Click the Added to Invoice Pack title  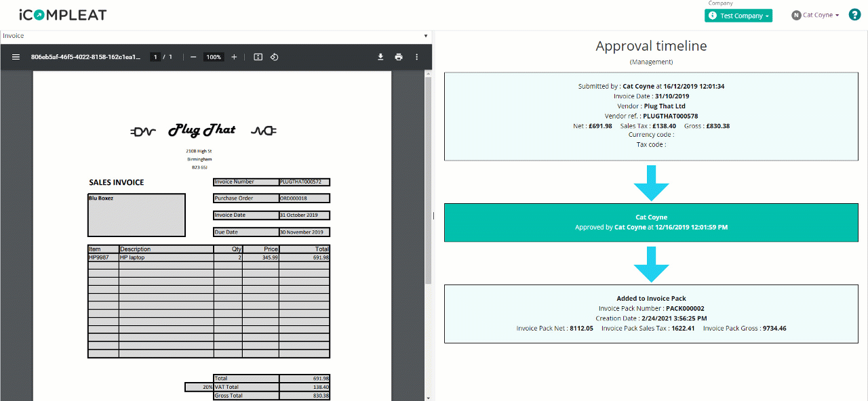coord(651,298)
